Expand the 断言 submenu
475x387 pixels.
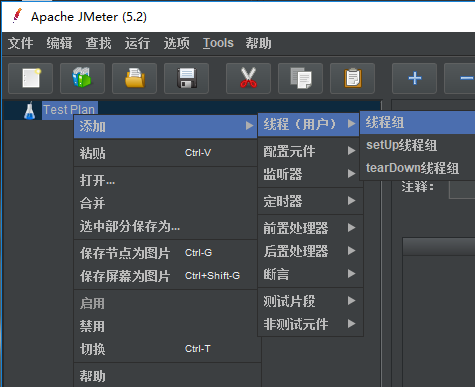pos(310,274)
